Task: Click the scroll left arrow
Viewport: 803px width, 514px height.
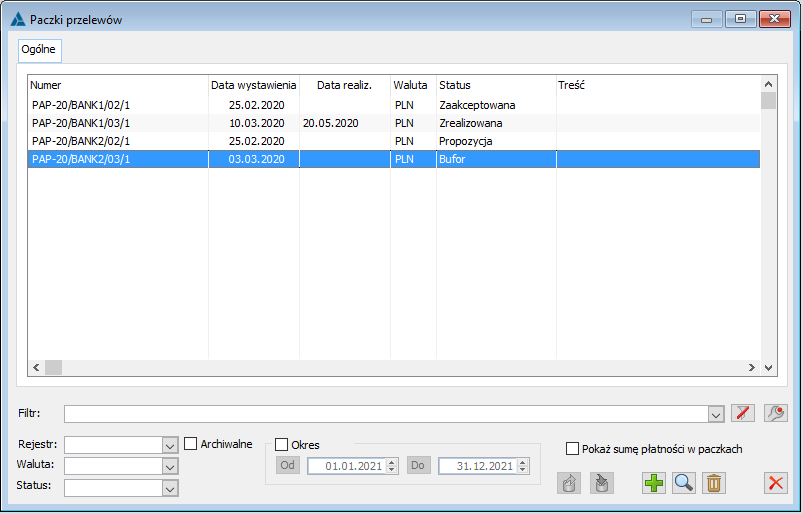Action: coord(36,367)
